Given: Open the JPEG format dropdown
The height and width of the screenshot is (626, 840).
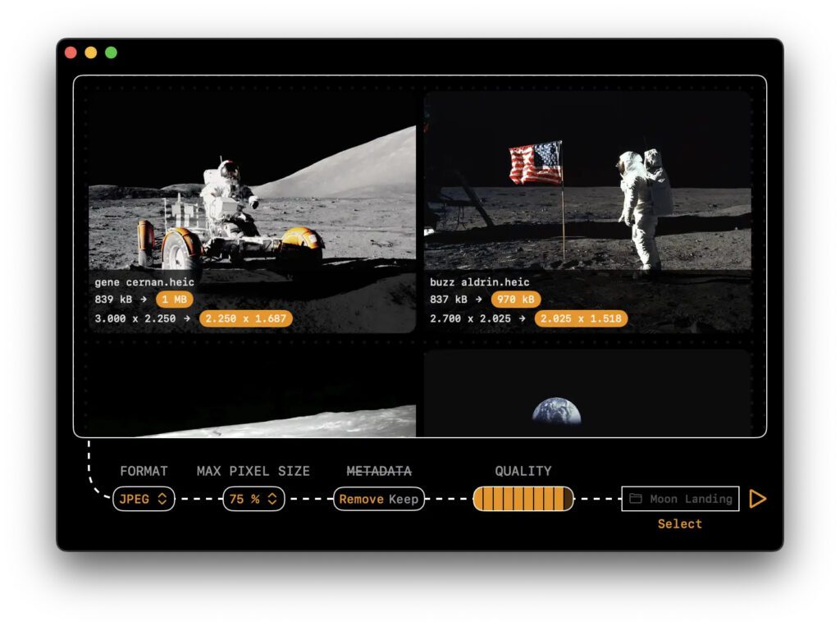Looking at the screenshot, I should 144,499.
